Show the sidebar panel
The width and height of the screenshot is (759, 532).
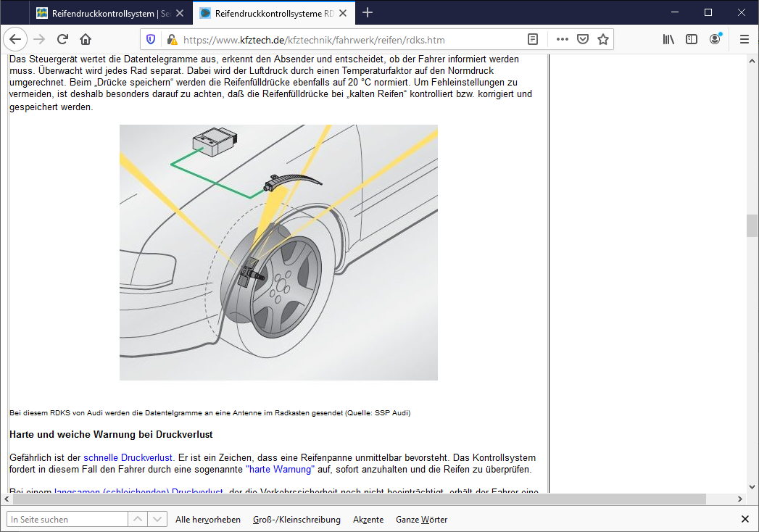692,39
